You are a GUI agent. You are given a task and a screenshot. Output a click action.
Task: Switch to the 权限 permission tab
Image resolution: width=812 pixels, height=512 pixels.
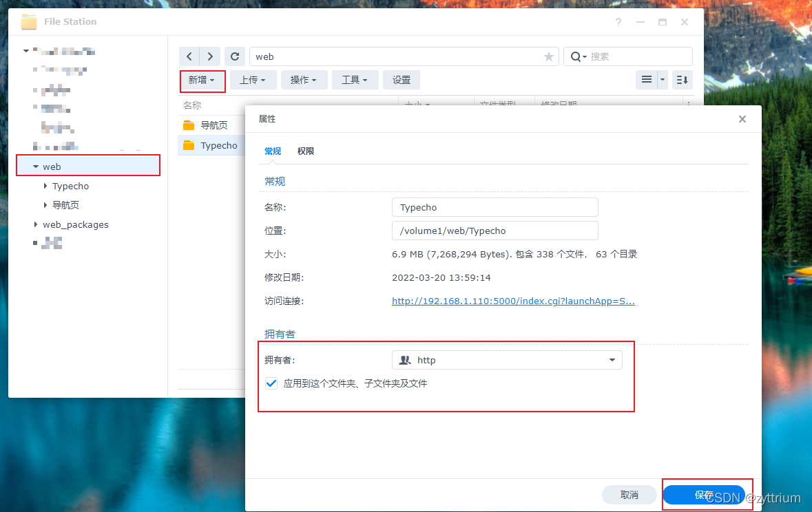point(306,151)
